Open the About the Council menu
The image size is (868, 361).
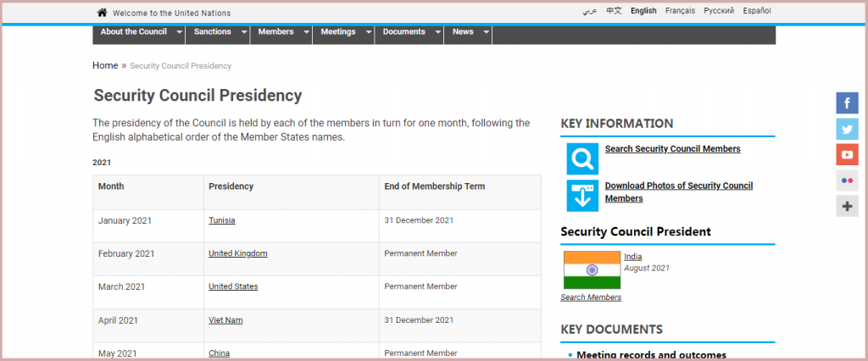[133, 31]
